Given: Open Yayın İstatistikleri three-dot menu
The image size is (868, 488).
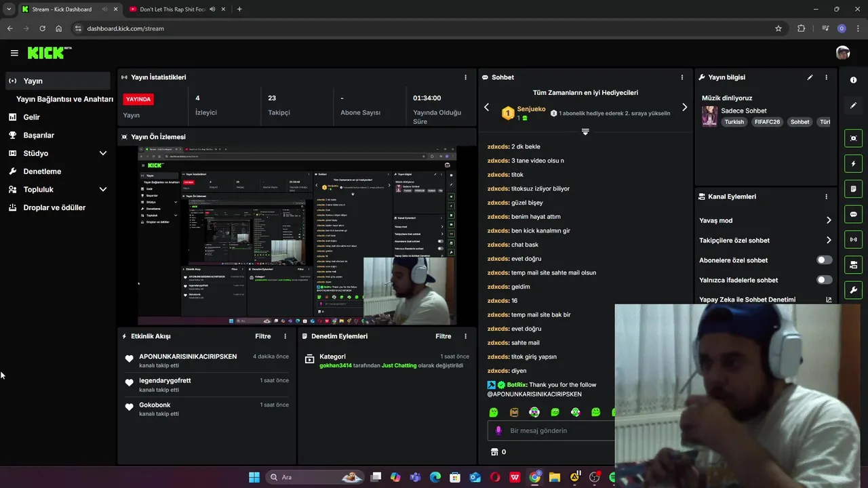Looking at the screenshot, I should [x=465, y=77].
